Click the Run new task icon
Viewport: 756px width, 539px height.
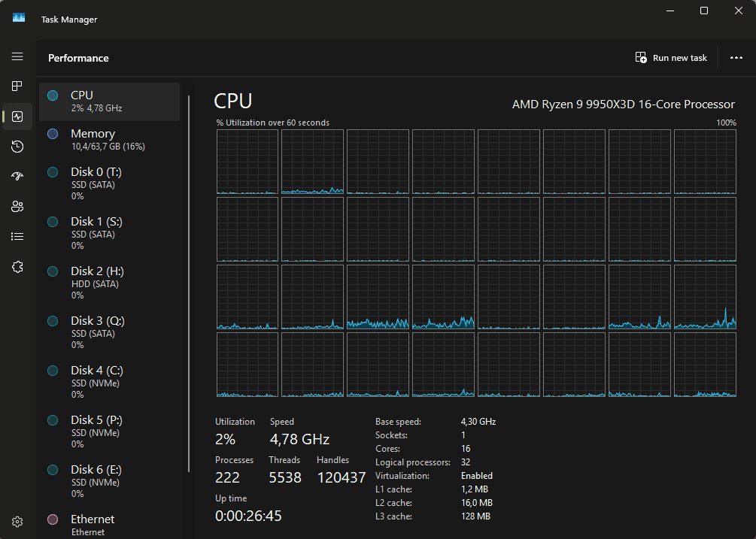click(x=641, y=58)
